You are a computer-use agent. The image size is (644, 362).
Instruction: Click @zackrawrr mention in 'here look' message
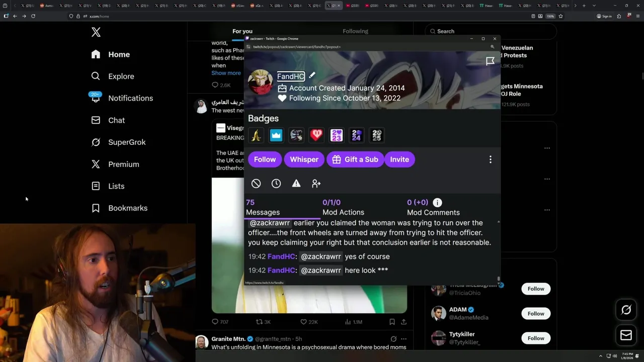[x=321, y=270]
